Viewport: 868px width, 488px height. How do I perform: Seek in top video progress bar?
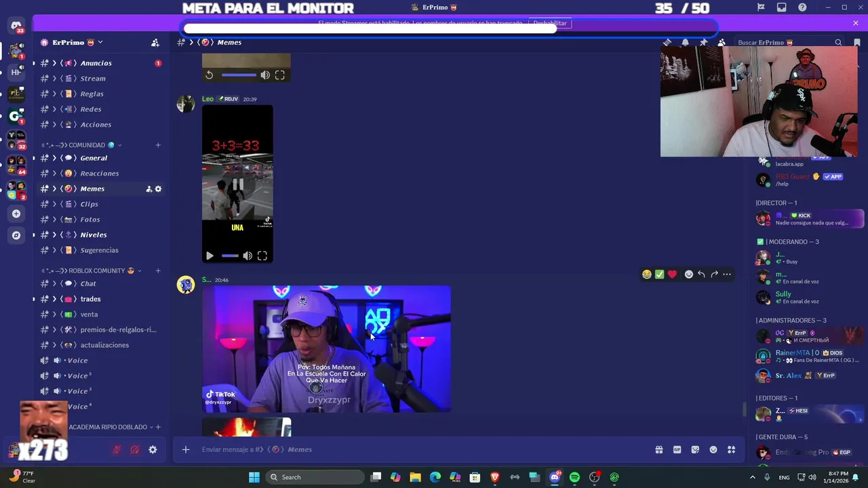point(239,75)
